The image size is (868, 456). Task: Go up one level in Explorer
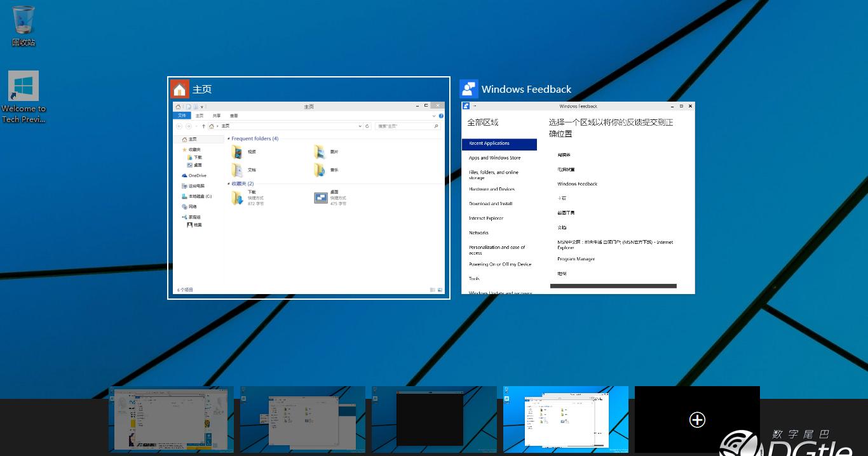203,126
